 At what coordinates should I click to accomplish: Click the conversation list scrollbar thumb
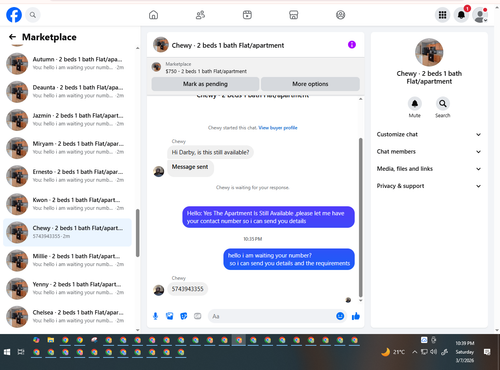137,233
